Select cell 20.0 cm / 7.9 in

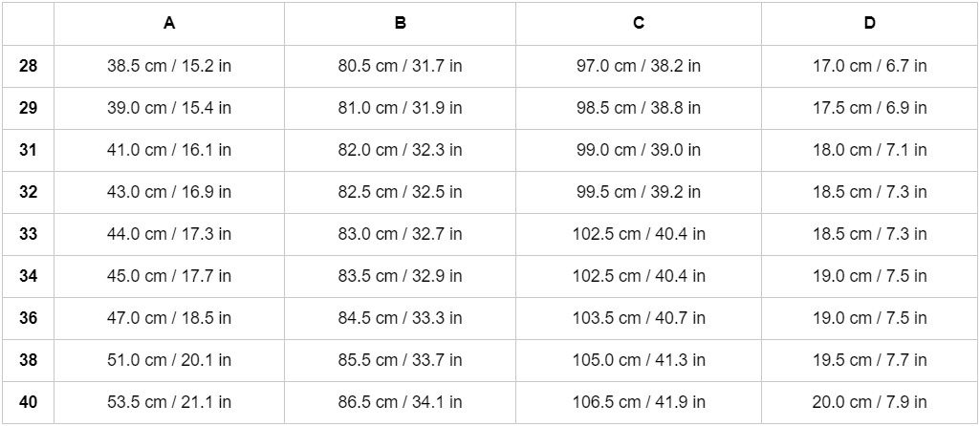(x=869, y=402)
